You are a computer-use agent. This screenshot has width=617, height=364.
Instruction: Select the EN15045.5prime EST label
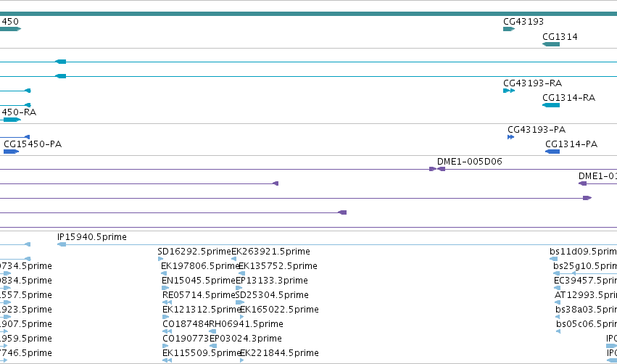(x=199, y=281)
